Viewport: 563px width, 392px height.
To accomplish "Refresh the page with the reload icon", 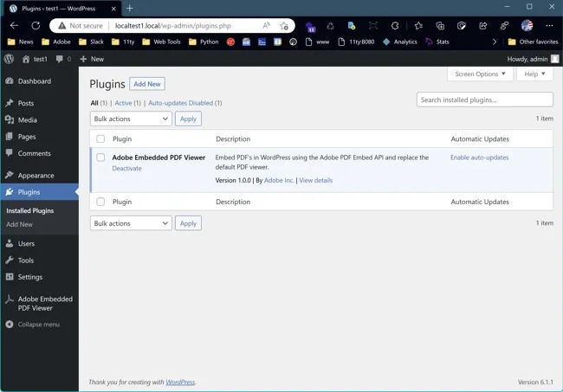I will (x=36, y=26).
